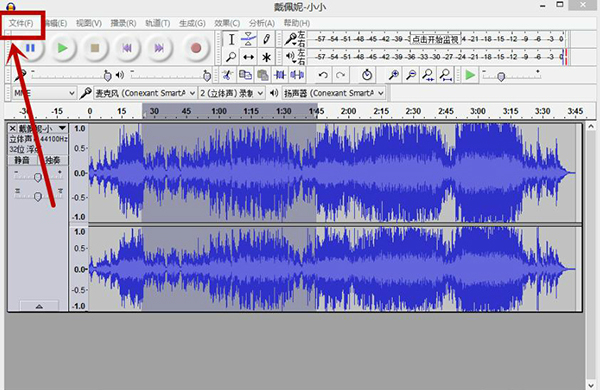Click the microphone icon beside the device selector
The width and height of the screenshot is (600, 390).
pos(85,93)
